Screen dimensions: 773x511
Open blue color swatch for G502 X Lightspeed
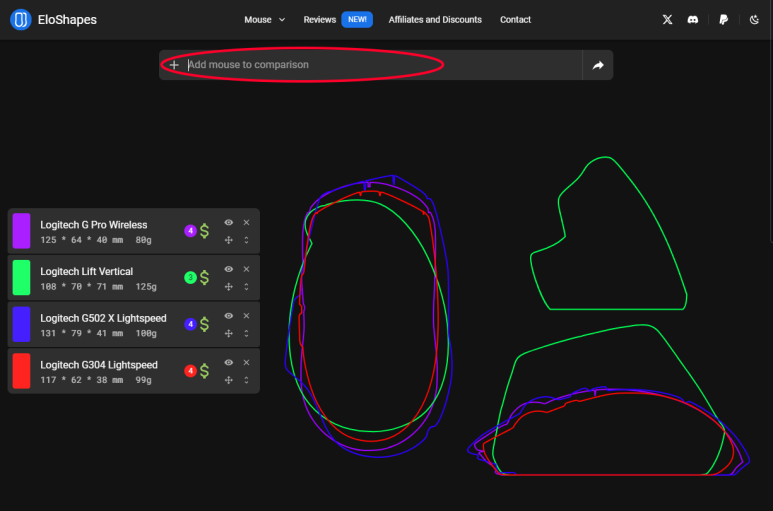[21, 324]
